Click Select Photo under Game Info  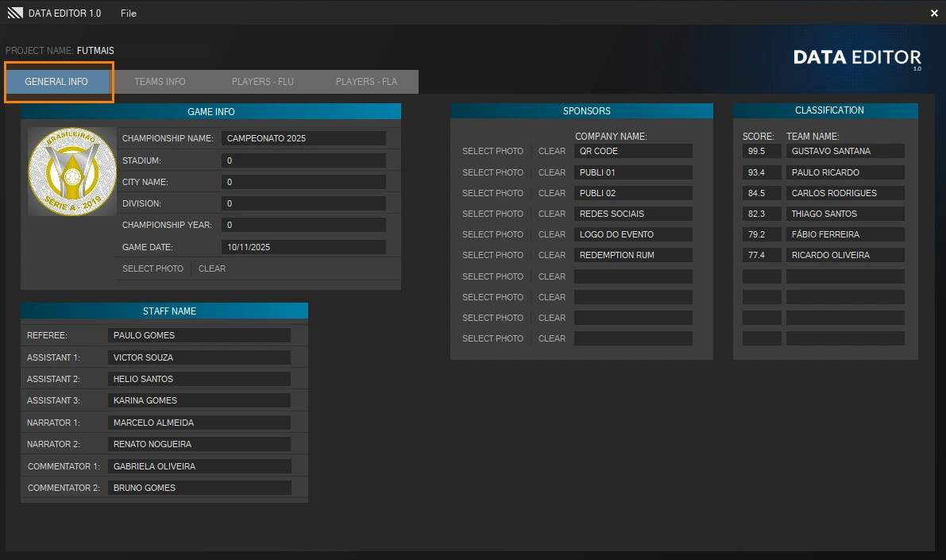tap(153, 268)
